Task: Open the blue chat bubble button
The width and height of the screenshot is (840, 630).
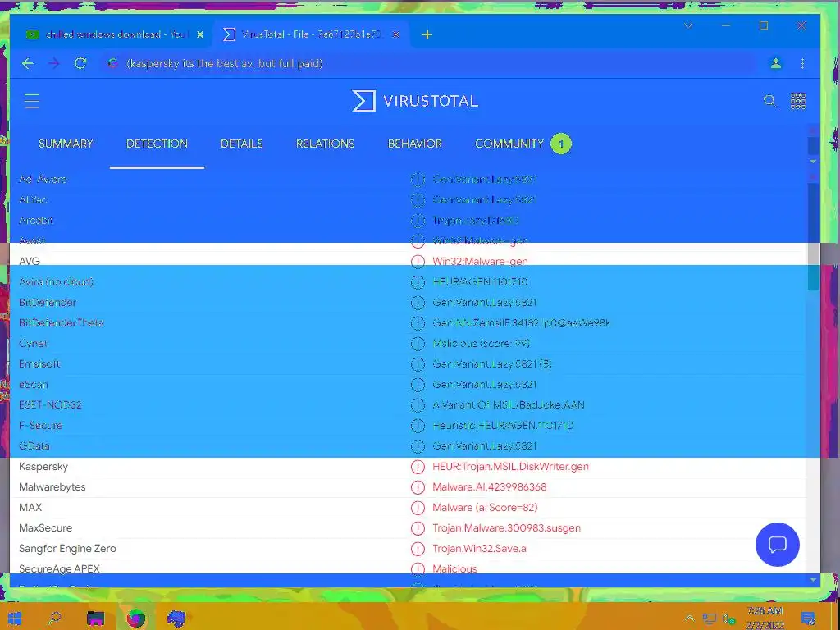Action: click(778, 545)
